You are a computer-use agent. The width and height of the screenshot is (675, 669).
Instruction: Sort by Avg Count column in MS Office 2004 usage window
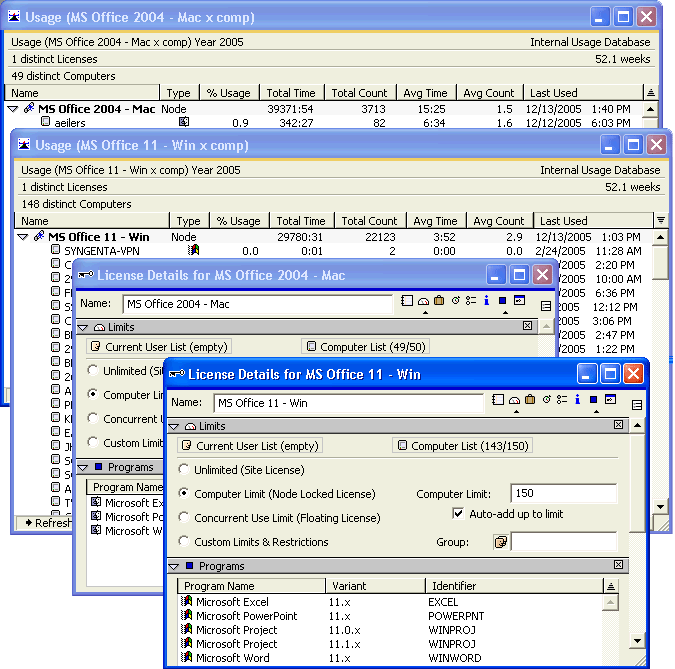point(489,93)
